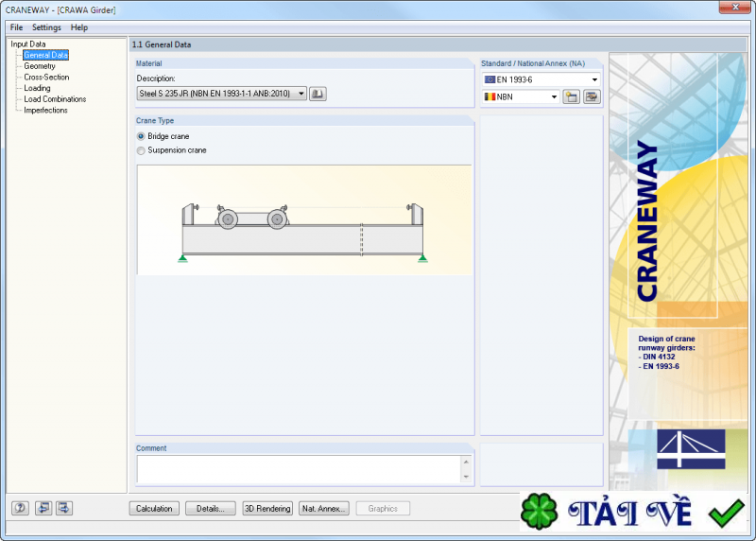This screenshot has width=756, height=541.
Task: Click the TẢI VỀ download text
Action: tap(630, 512)
